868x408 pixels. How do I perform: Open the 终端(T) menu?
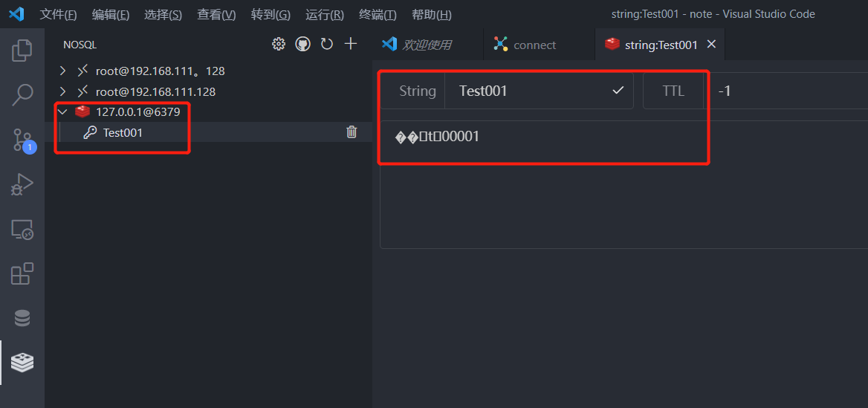coord(378,14)
